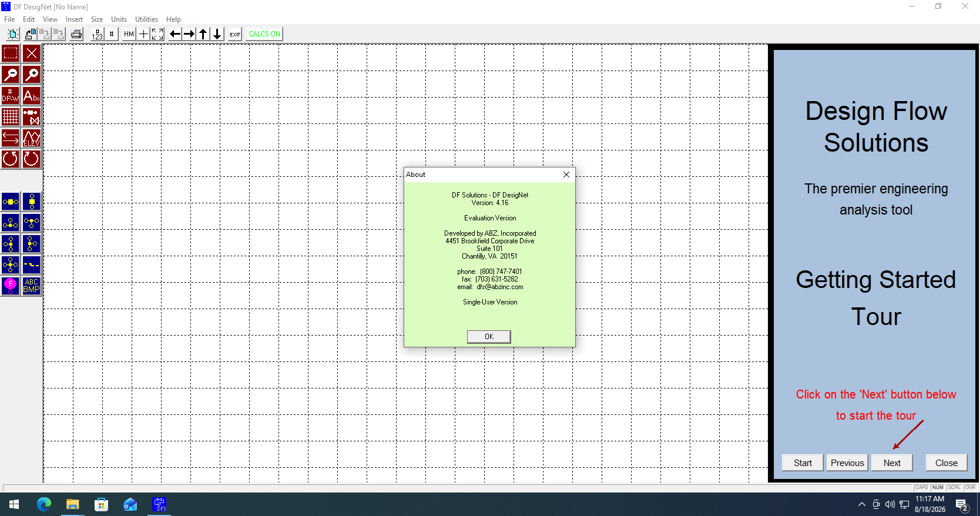Click the Start button in tour panel
This screenshot has width=980, height=516.
[803, 463]
